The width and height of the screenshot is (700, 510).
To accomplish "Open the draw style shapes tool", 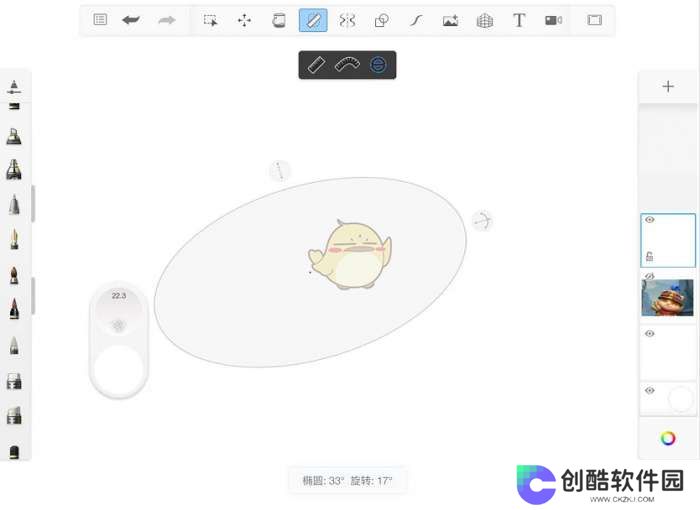I will click(x=382, y=20).
